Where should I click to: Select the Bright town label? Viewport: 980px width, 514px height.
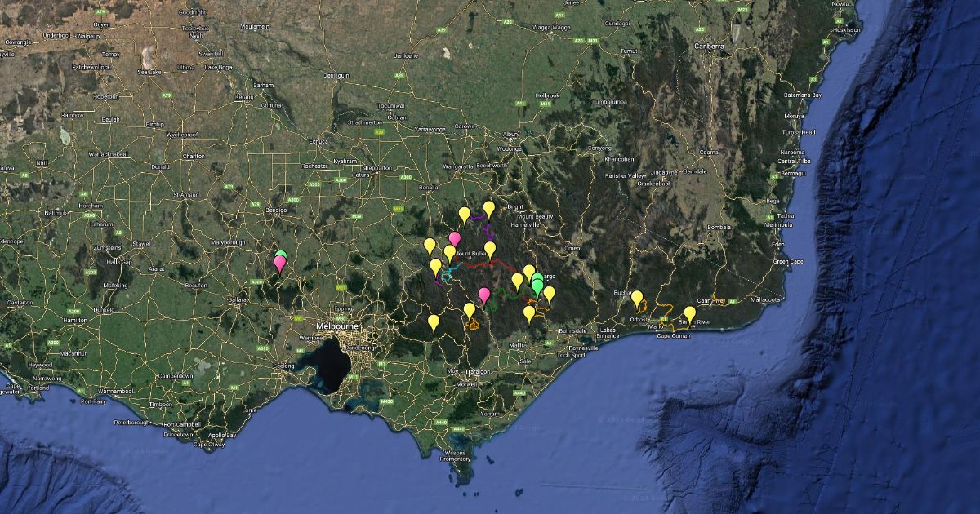click(x=514, y=206)
